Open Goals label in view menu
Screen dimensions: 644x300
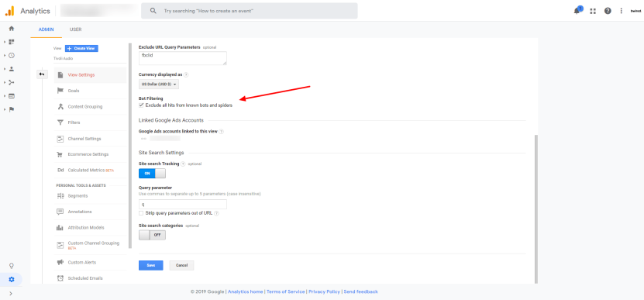pyautogui.click(x=74, y=91)
